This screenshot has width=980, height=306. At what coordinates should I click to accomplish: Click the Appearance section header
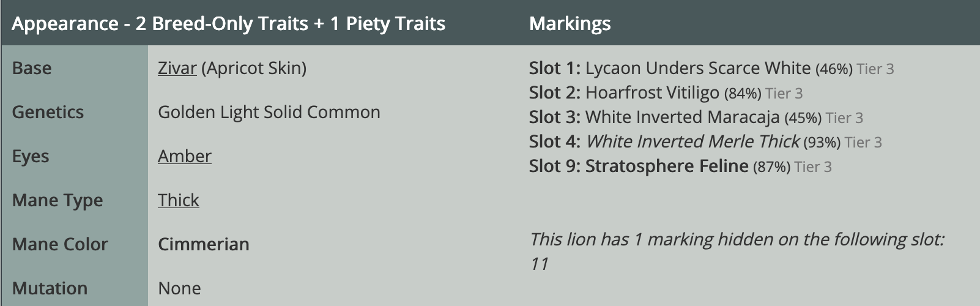[x=228, y=23]
